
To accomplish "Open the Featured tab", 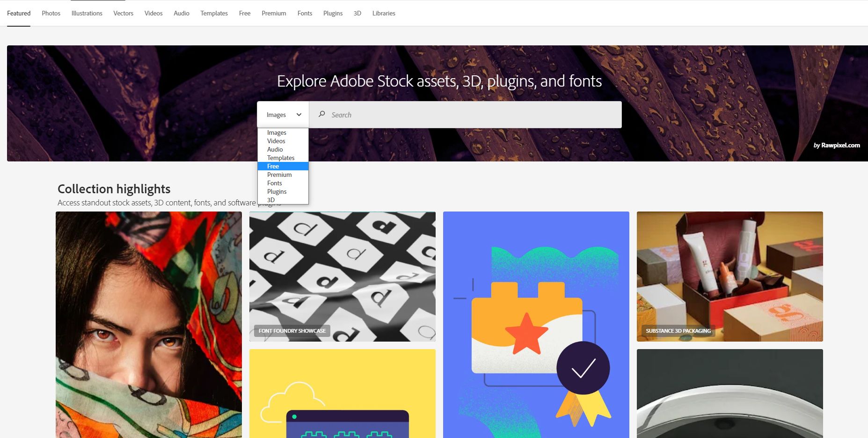I will 19,13.
